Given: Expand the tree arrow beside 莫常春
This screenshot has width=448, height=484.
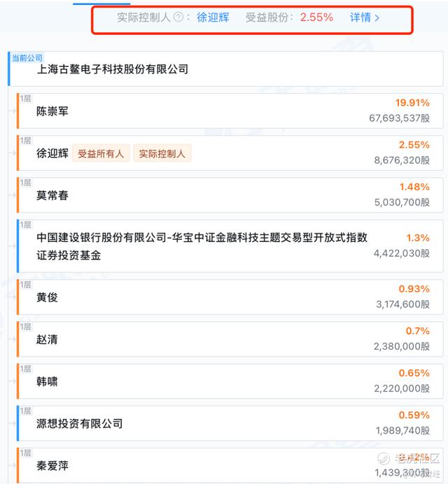Looking at the screenshot, I should click(x=13, y=195).
